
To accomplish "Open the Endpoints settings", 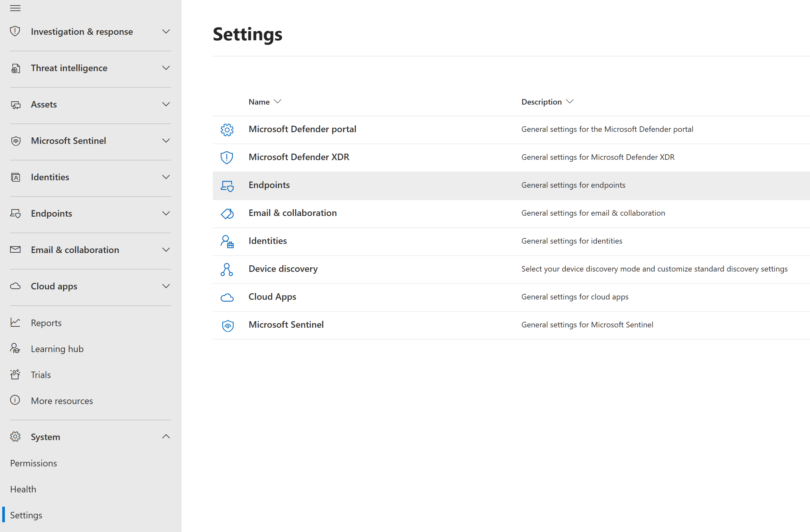I will pos(269,185).
